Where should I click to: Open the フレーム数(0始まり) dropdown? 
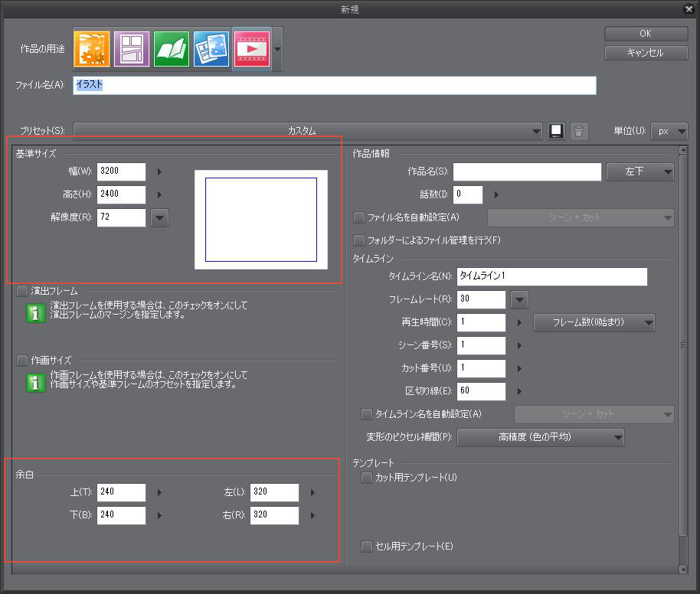pos(594,322)
